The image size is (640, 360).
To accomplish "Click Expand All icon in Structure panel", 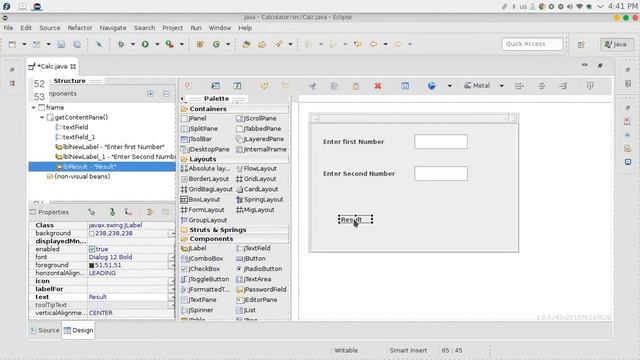I will point(150,94).
